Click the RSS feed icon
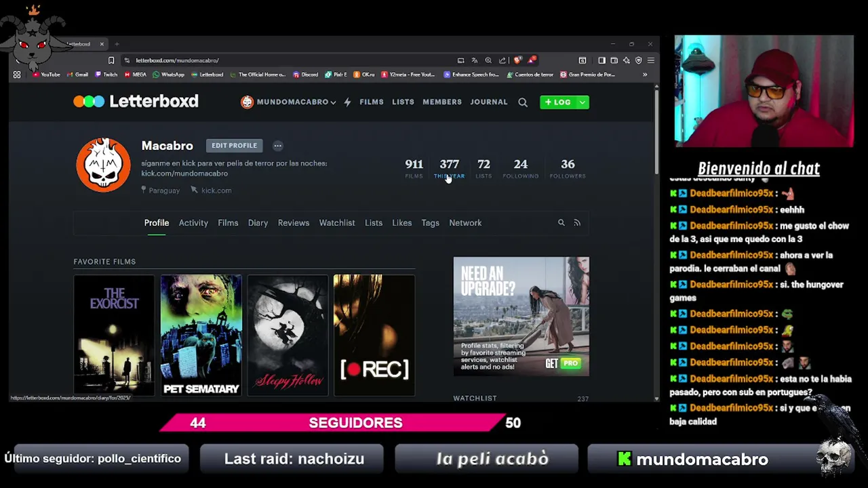Screen dimensions: 868x488 coord(577,222)
